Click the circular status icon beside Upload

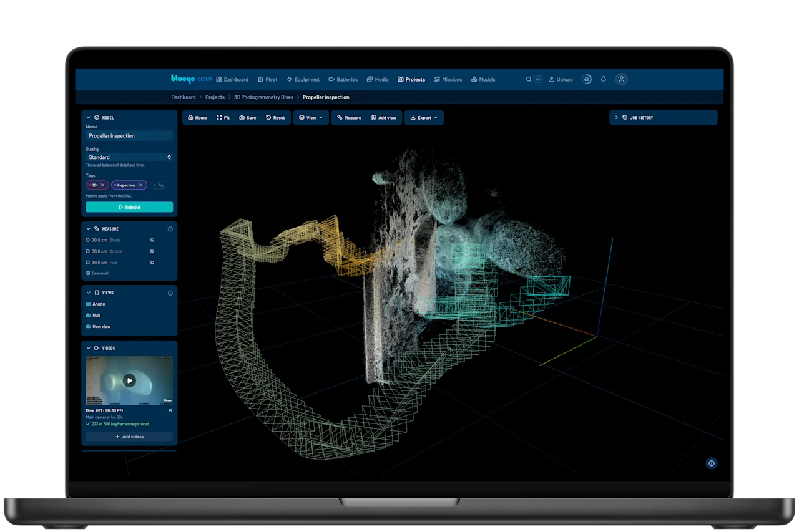pos(587,79)
